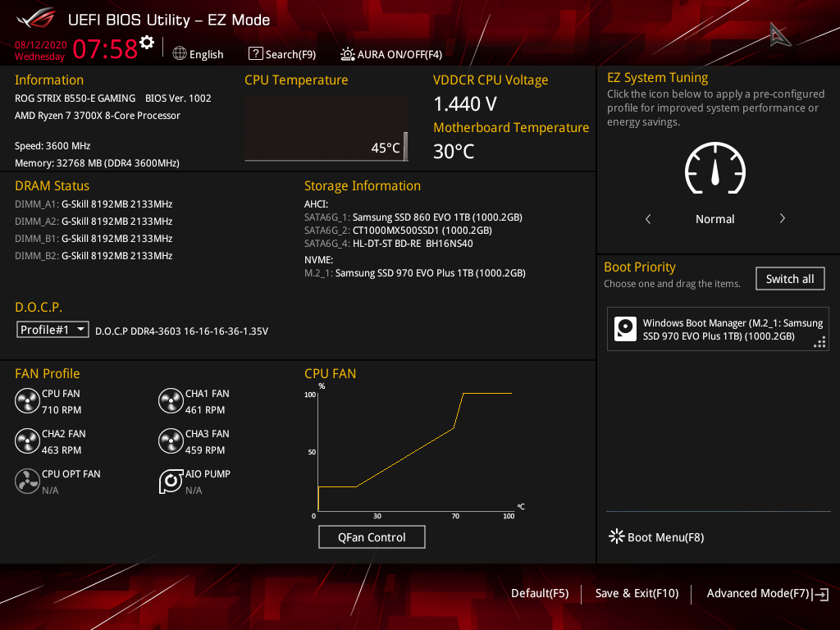Toggle AURA ON/OFF(F4)
This screenshot has height=630, width=840.
click(391, 54)
